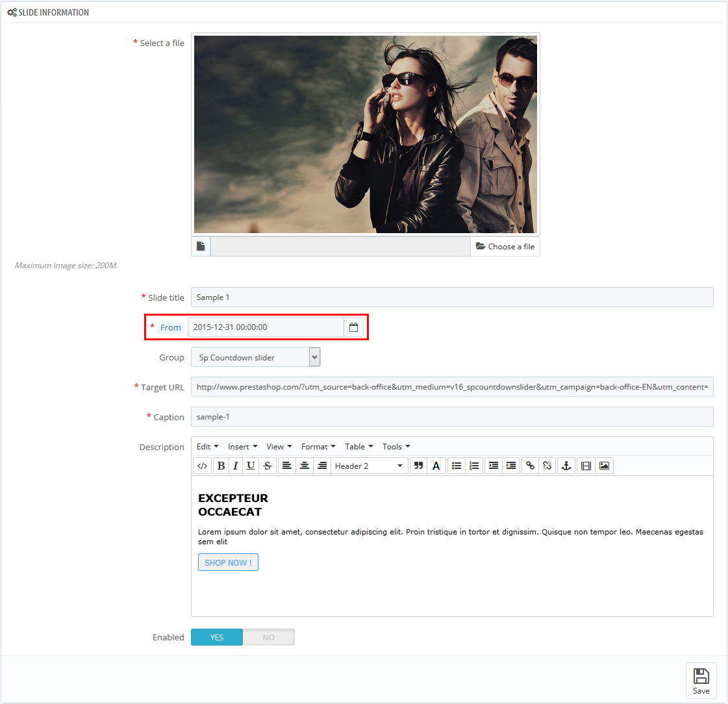Screen dimensions: 728x704
Task: Open the source code view
Action: pos(202,466)
